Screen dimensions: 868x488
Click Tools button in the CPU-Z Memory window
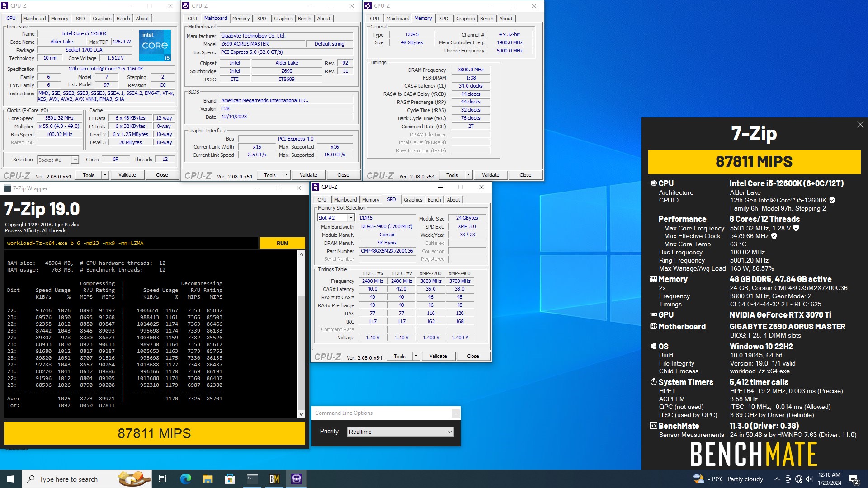click(452, 175)
